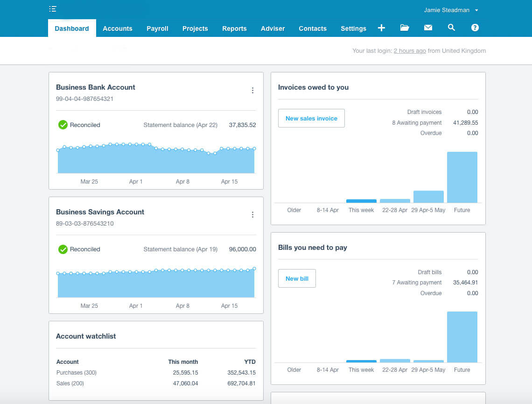The height and width of the screenshot is (404, 532).
Task: Click the Purchases (300) watchlist row
Action: 156,372
